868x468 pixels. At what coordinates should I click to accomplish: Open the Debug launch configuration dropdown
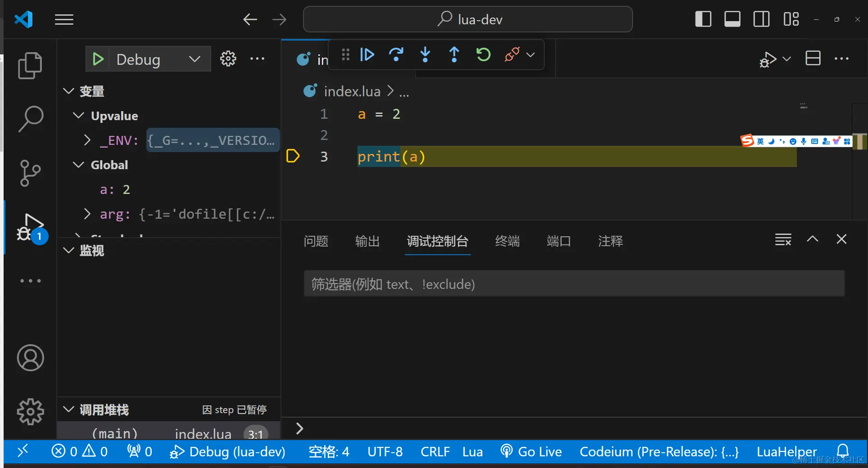point(194,59)
